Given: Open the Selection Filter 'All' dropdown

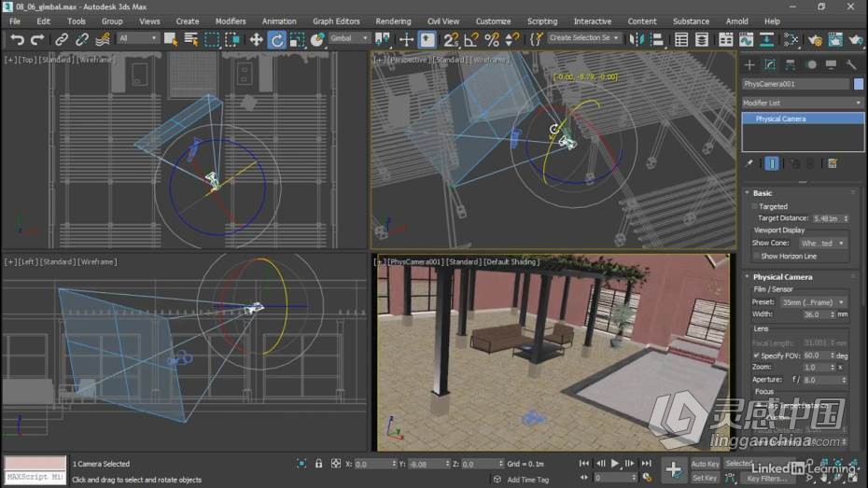Looking at the screenshot, I should tap(138, 38).
